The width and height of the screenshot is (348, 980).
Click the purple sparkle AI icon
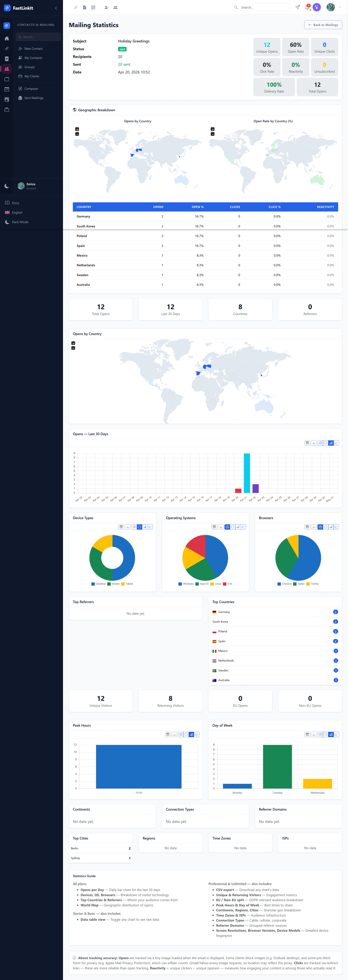[317, 7]
